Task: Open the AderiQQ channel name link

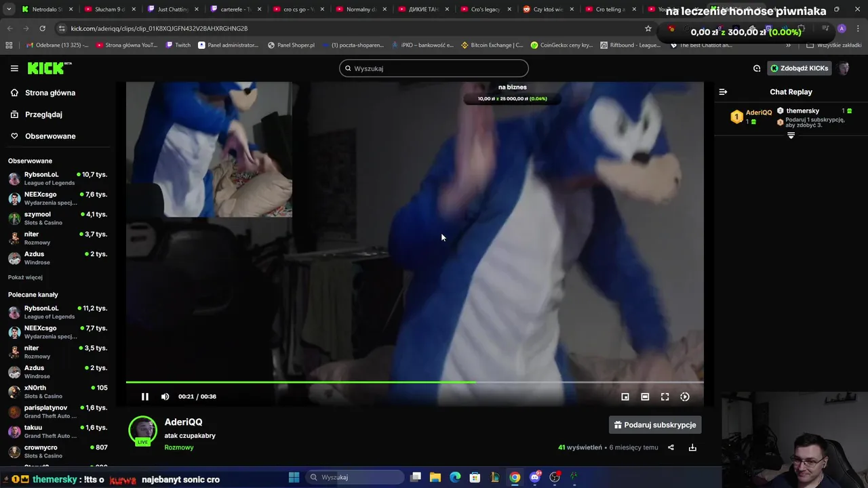Action: [183, 422]
